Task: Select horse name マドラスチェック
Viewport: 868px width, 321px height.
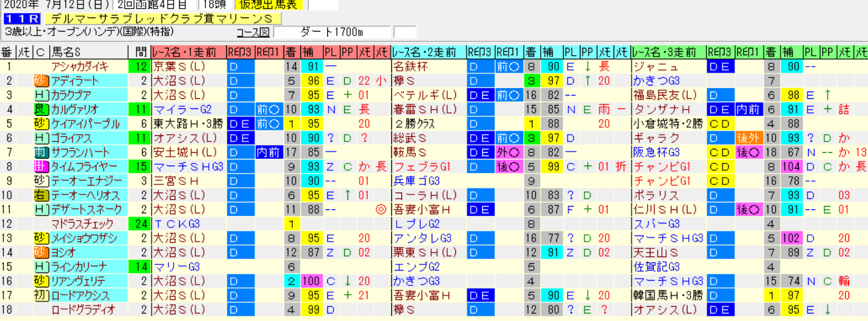Action: point(83,223)
